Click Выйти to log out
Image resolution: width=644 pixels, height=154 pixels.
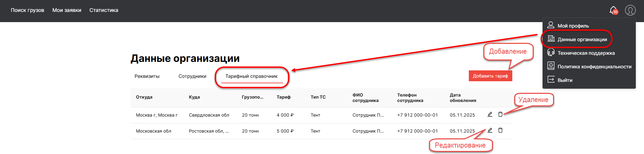click(x=565, y=80)
